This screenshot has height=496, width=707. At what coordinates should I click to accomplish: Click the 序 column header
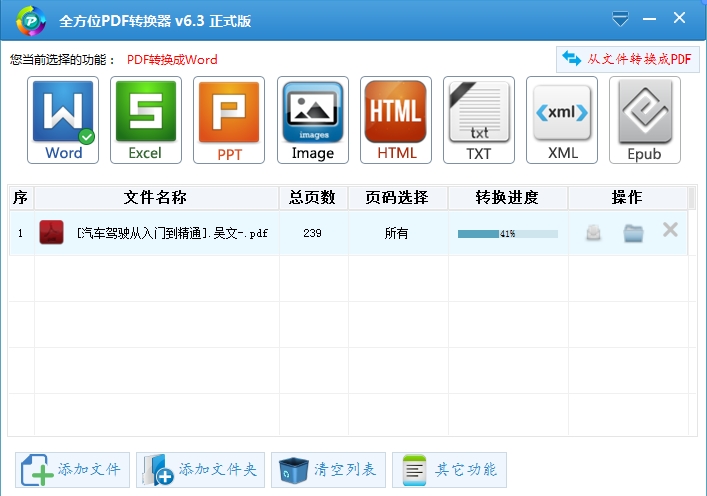21,197
